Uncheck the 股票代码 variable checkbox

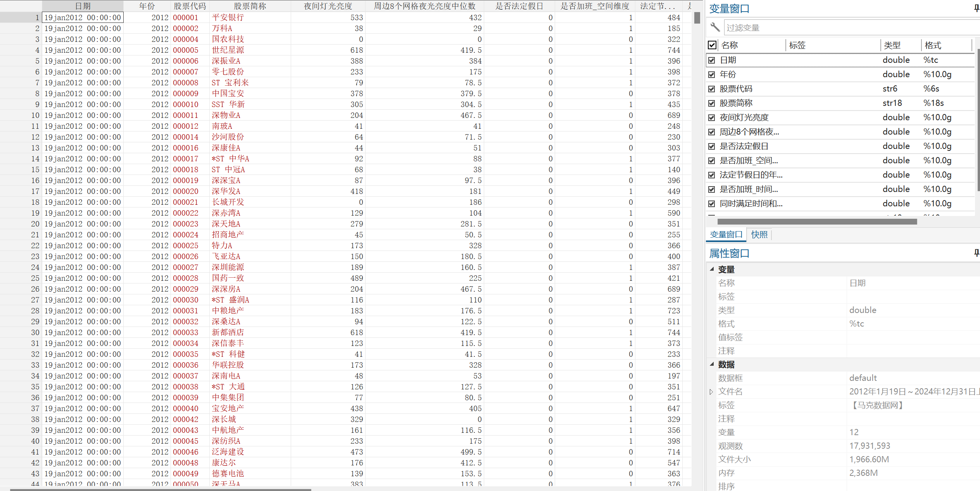coord(712,89)
